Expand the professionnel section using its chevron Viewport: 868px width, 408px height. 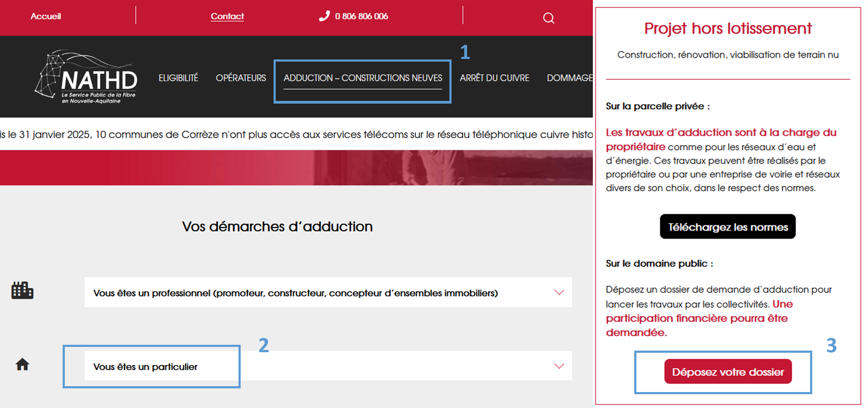(559, 292)
